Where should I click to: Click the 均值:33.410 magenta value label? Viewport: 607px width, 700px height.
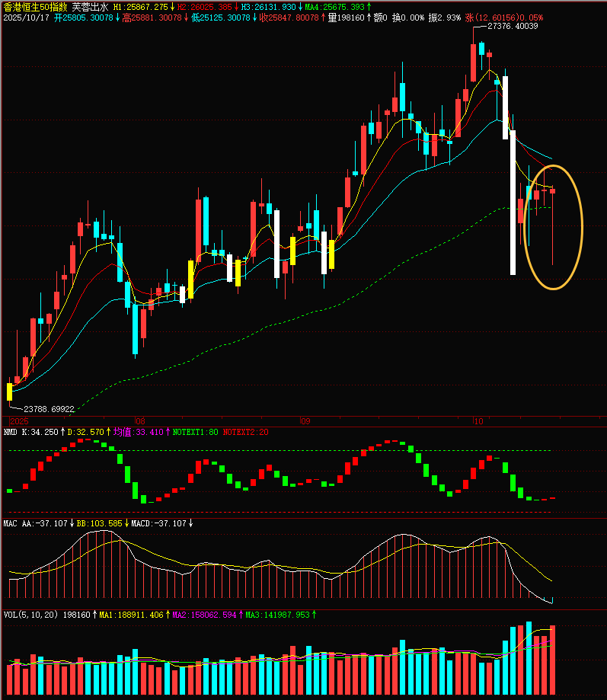click(133, 432)
